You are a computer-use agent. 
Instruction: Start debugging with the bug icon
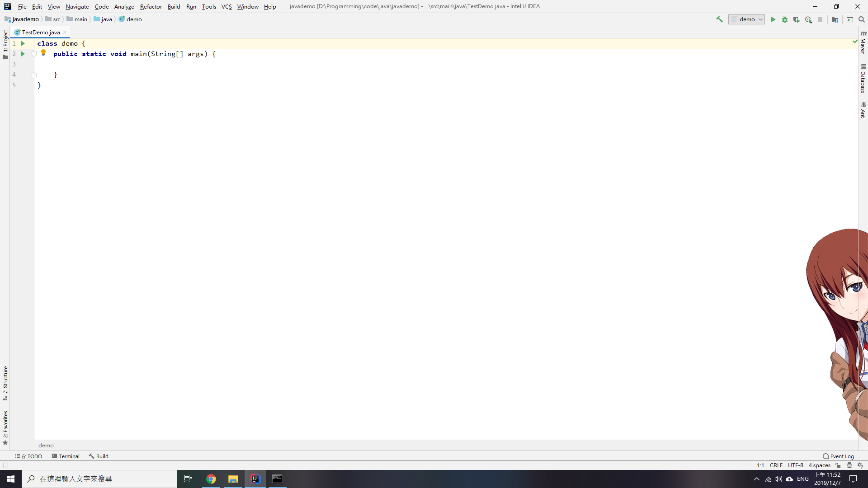(785, 19)
